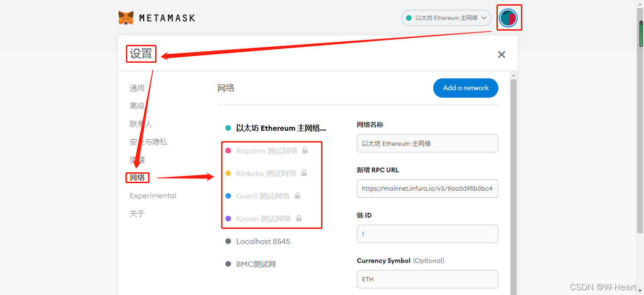This screenshot has width=644, height=295.
Task: Select Localhost 8545 network
Action: [263, 241]
